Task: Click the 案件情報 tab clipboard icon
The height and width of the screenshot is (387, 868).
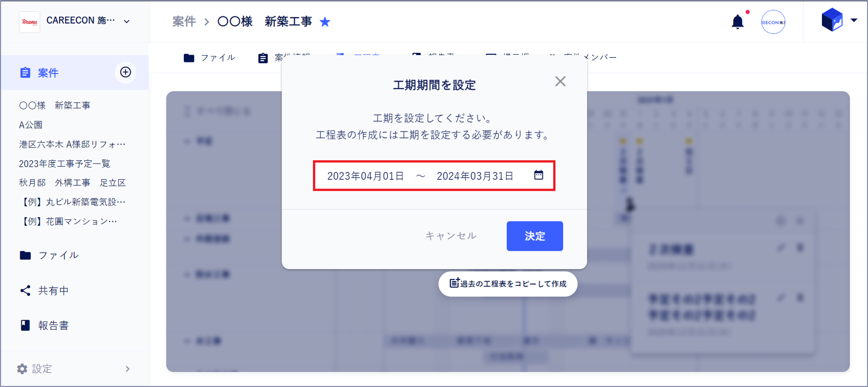Action: tap(263, 58)
